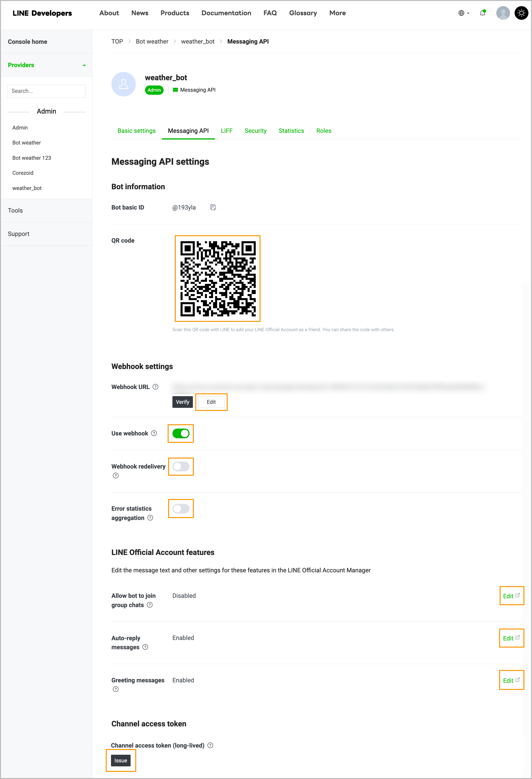The image size is (532, 779).
Task: Click the weather_bot channel avatar icon
Action: pyautogui.click(x=123, y=84)
